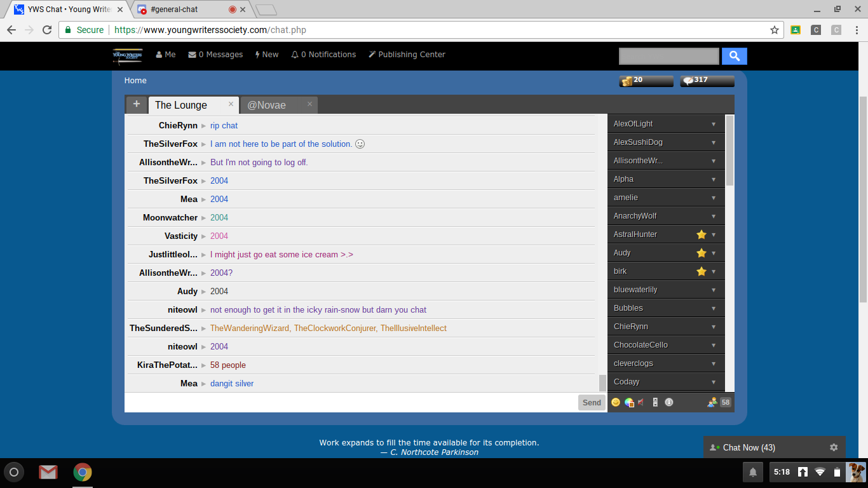Open 0 Messages inbox

pos(215,55)
